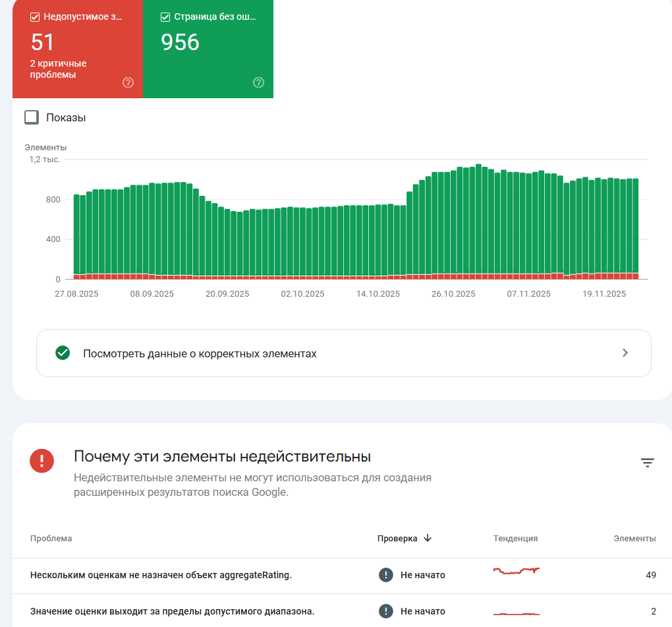Click the 2 критичные проблемы text
The width and height of the screenshot is (672, 627).
pos(58,69)
